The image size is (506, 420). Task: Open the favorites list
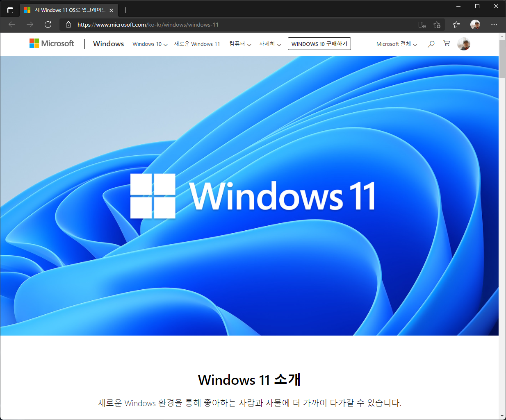point(456,25)
